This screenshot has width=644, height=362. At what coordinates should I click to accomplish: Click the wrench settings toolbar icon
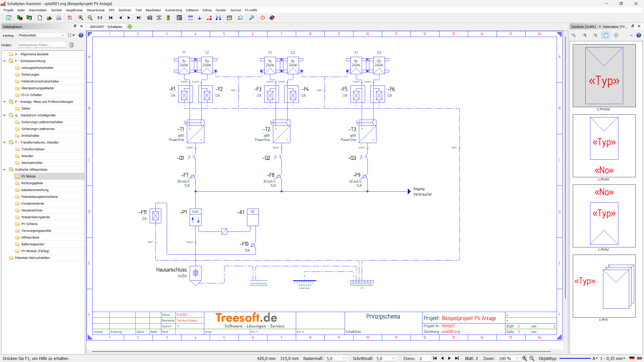(x=252, y=18)
